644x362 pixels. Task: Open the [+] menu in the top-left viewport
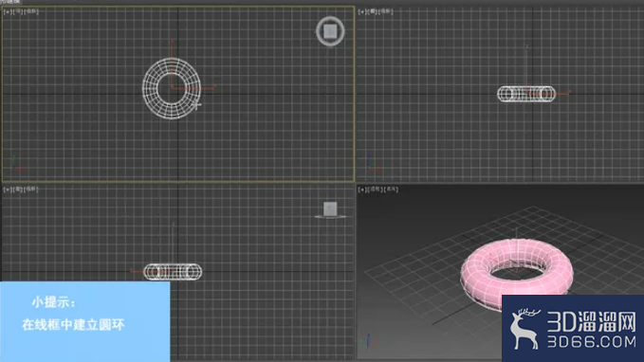(x=8, y=12)
